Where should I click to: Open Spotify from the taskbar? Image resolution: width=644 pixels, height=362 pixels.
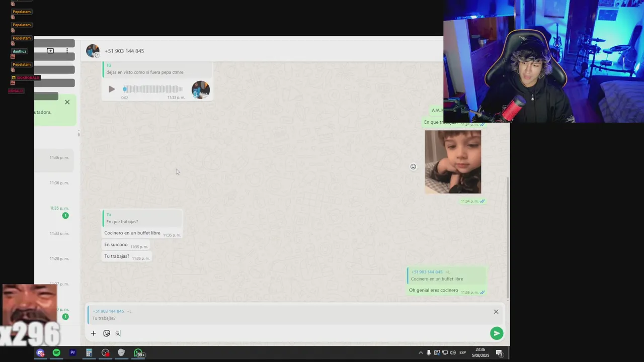[x=56, y=353]
